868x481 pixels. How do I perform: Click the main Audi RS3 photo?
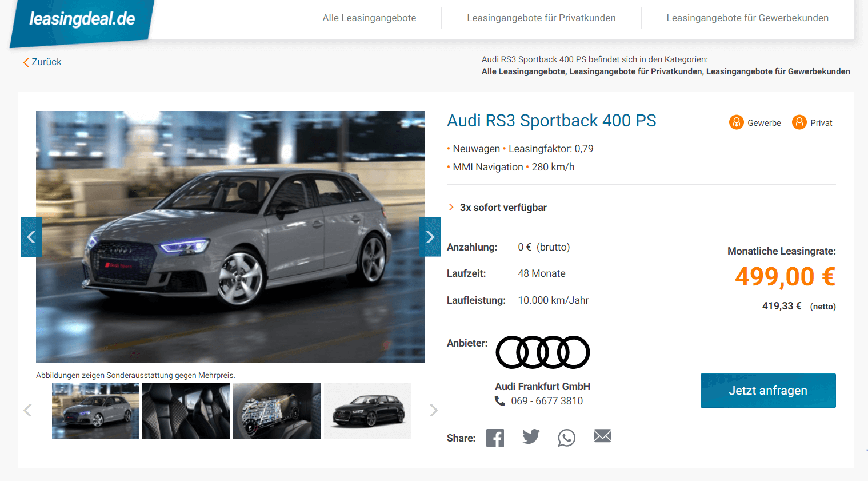click(x=230, y=237)
